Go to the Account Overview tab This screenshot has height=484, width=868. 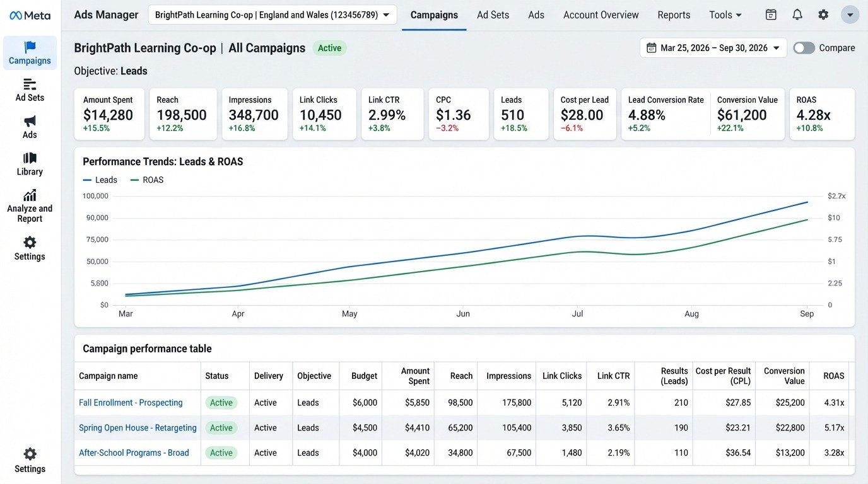coord(601,14)
